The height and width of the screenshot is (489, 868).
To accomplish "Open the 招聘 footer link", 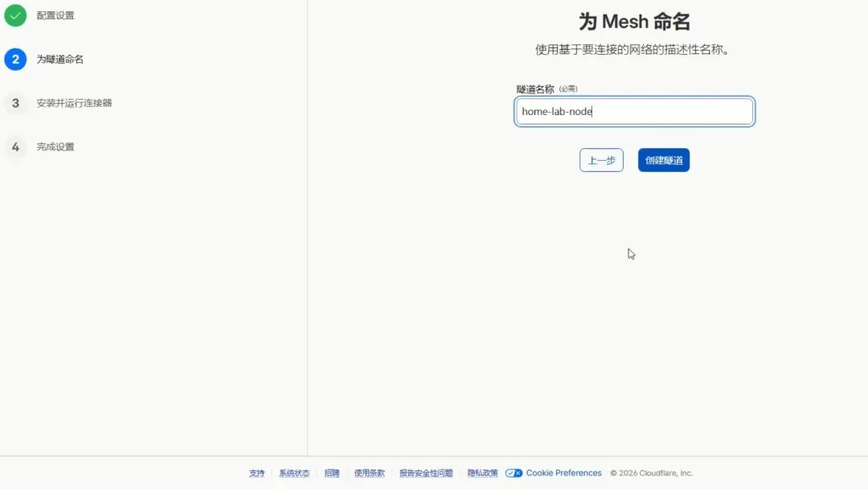I will click(x=332, y=473).
